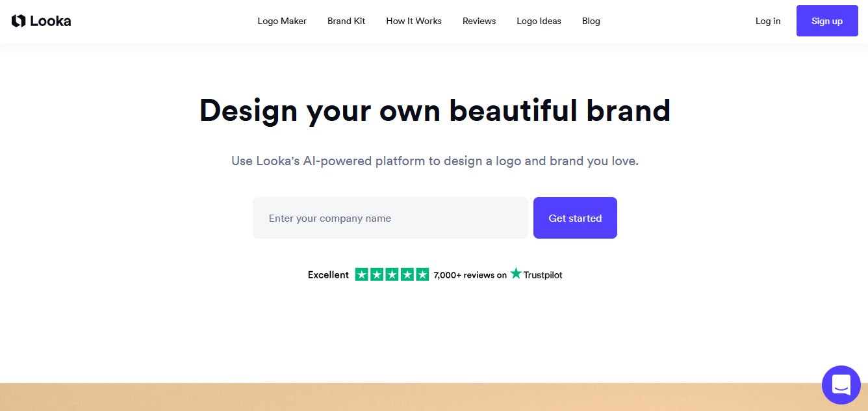Screen dimensions: 868x411
Task: Open the Brand Kit section
Action: [x=346, y=21]
